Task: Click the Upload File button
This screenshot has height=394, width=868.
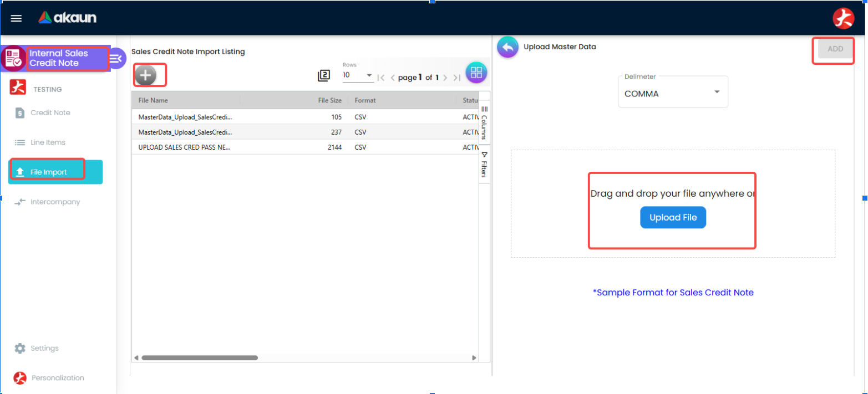Action: coord(673,217)
